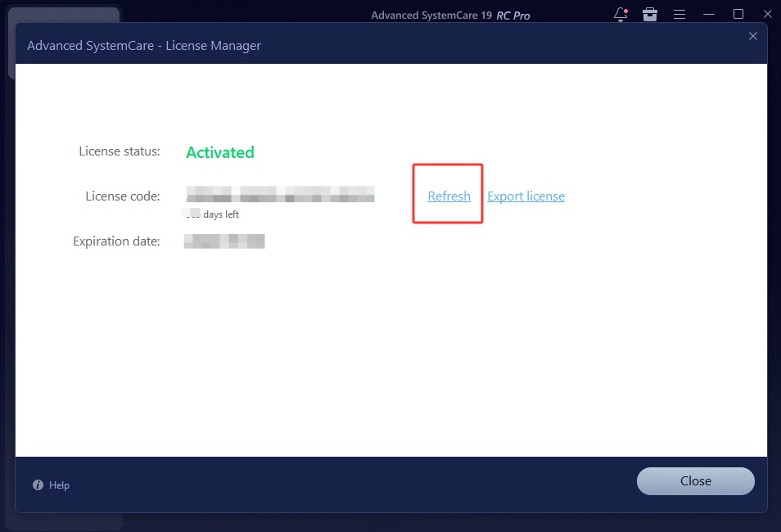This screenshot has height=532, width=781.
Task: Minimize the Advanced SystemCare window
Action: point(710,15)
